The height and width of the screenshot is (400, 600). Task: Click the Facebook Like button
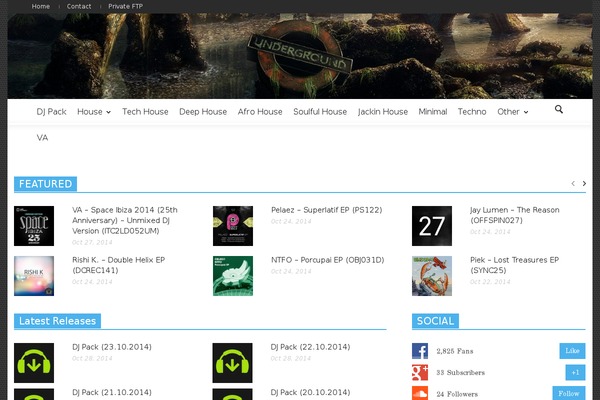572,351
